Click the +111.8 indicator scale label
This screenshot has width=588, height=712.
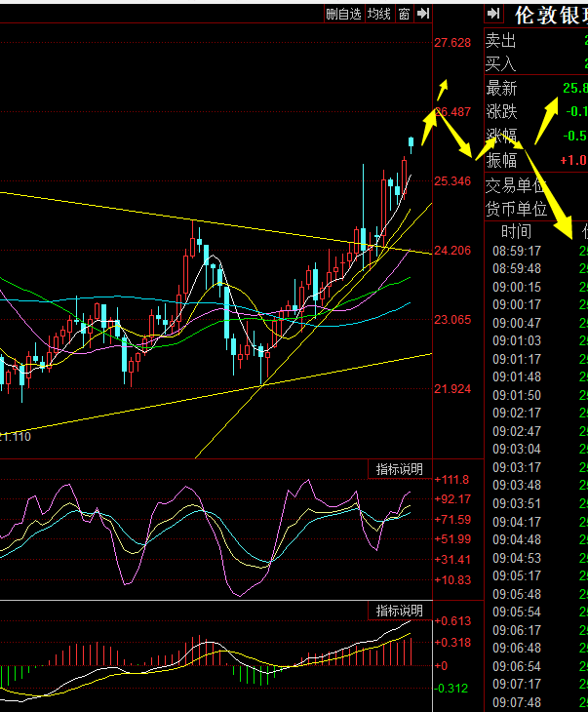click(455, 480)
